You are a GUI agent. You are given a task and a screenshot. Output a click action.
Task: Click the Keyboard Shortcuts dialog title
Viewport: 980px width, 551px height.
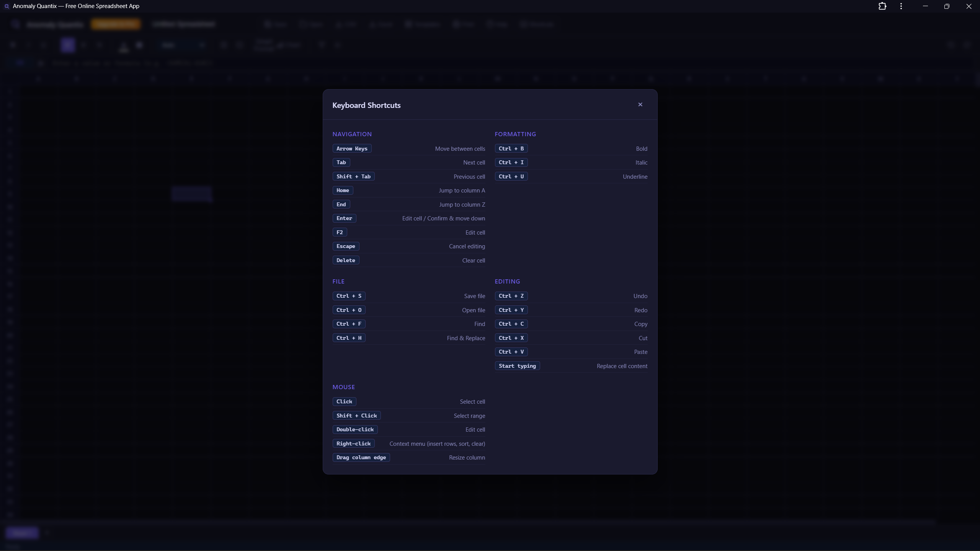click(x=366, y=105)
